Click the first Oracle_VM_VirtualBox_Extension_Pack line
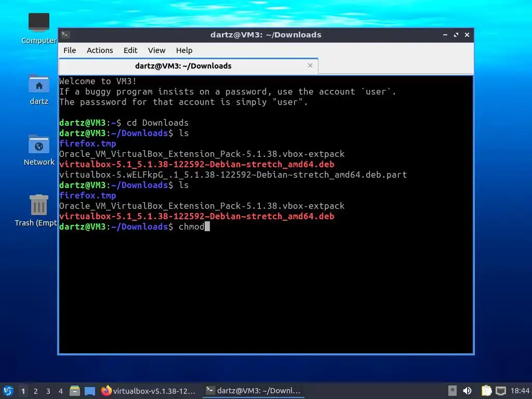532x399 pixels. point(202,154)
